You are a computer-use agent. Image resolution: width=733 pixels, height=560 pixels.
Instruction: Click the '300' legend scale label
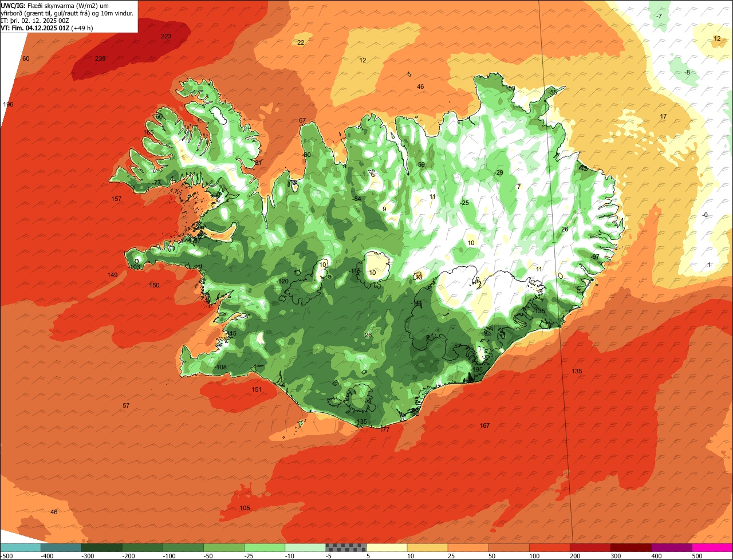point(616,556)
